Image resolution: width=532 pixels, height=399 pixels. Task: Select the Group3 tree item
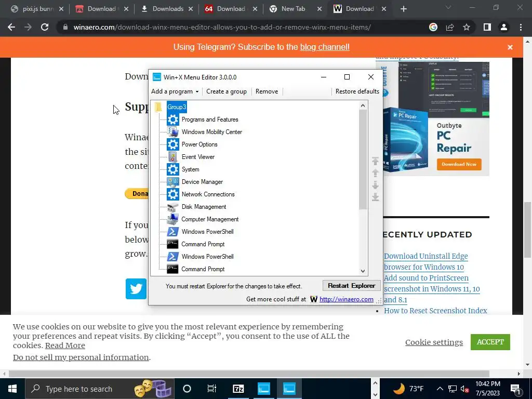pos(177,107)
